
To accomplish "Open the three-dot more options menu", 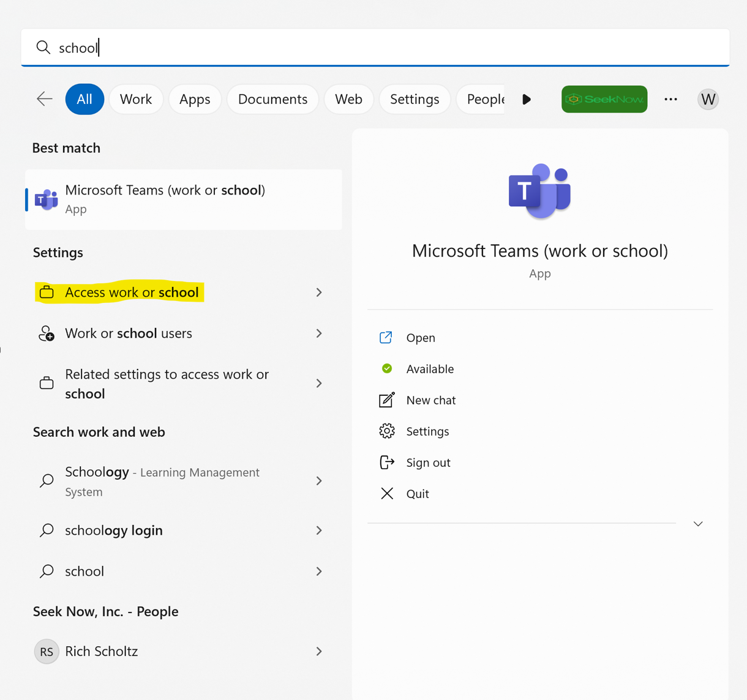I will (x=670, y=99).
